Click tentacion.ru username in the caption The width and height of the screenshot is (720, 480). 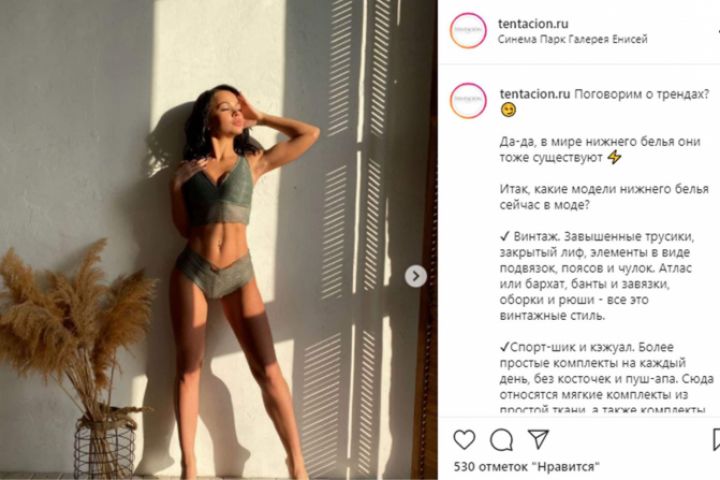tap(535, 94)
